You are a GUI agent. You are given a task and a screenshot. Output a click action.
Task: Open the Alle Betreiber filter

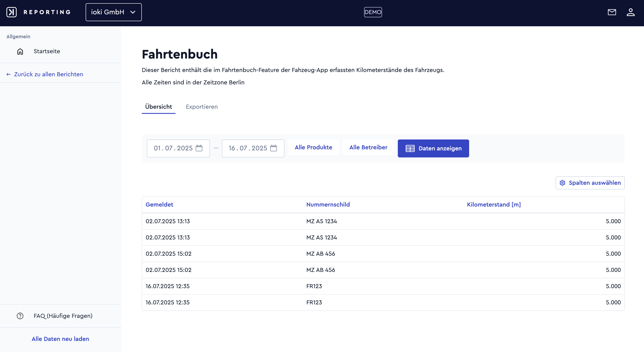[x=368, y=147]
